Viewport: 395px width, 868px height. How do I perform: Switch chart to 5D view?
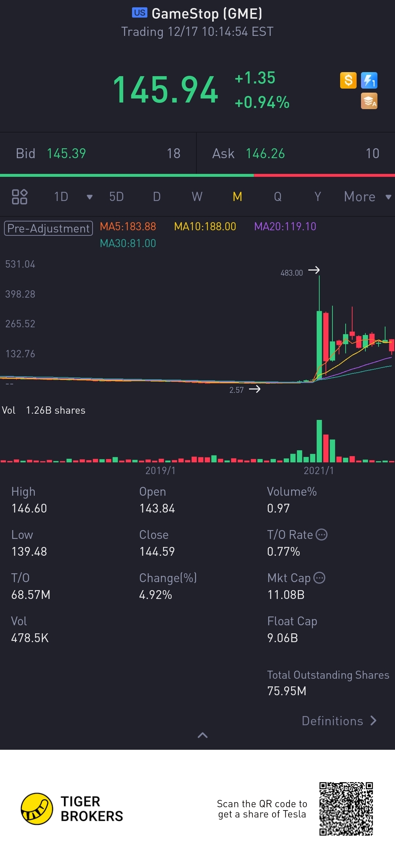coord(116,197)
